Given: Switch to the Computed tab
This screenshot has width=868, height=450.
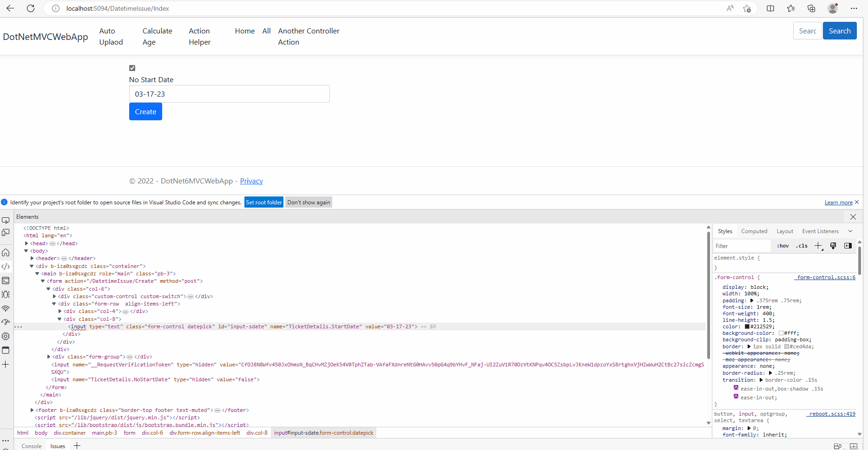Looking at the screenshot, I should coord(754,231).
